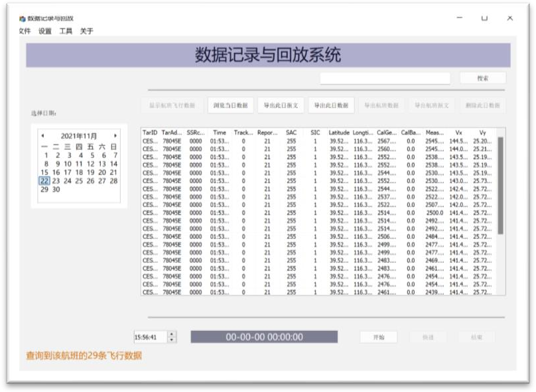Click the 2021年11月 calendar title
This screenshot has width=536, height=392.
click(x=78, y=135)
